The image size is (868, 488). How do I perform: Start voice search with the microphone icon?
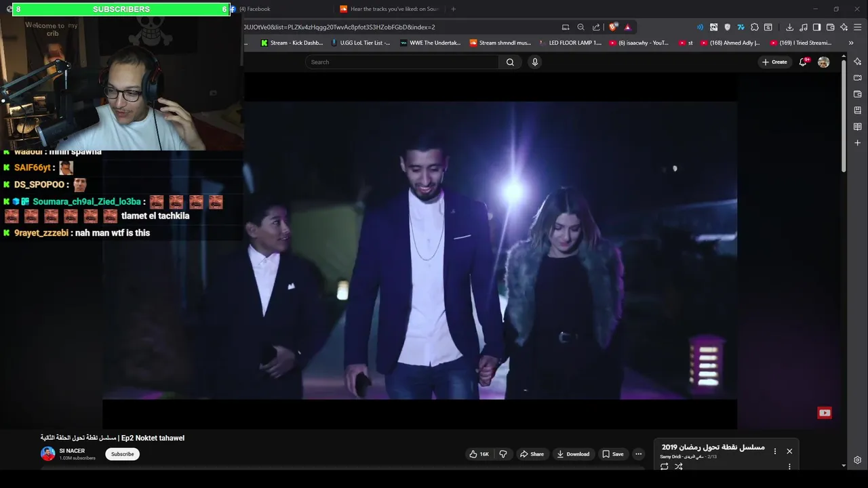point(534,62)
